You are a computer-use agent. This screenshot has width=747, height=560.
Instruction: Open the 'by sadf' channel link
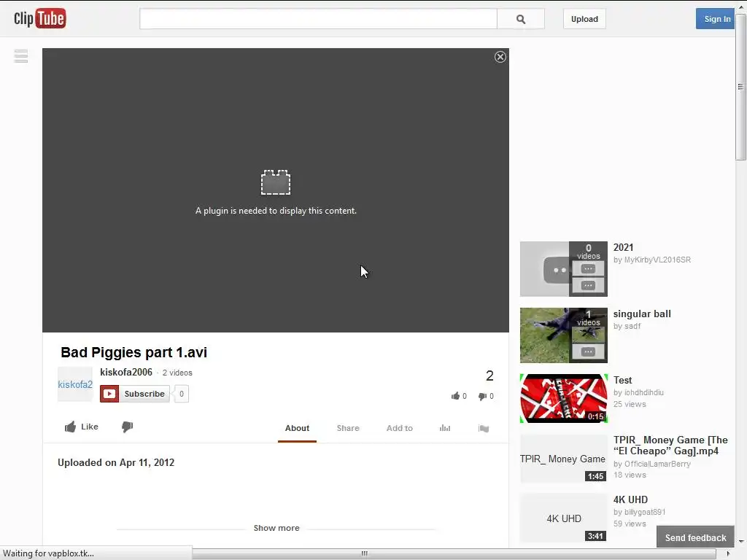627,326
